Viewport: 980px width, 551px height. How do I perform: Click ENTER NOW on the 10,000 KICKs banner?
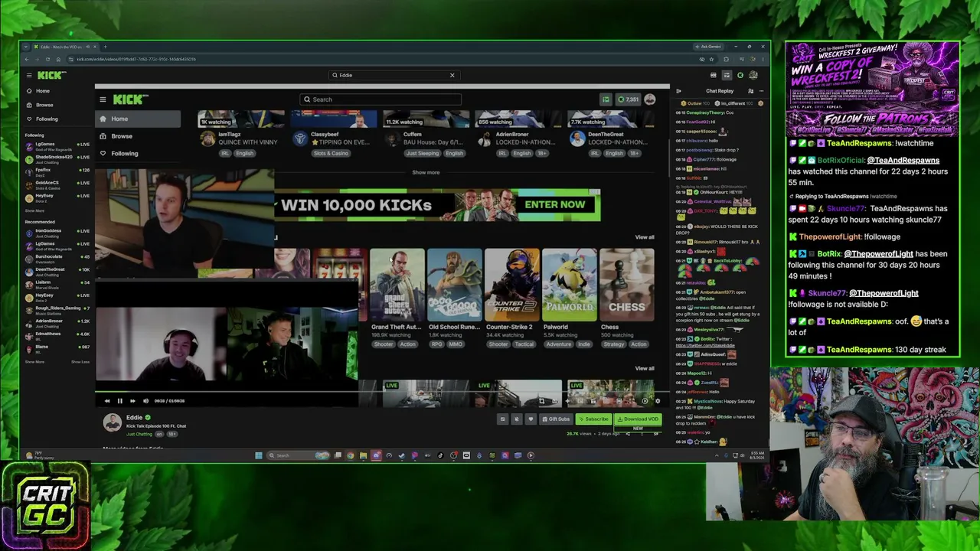pyautogui.click(x=555, y=204)
